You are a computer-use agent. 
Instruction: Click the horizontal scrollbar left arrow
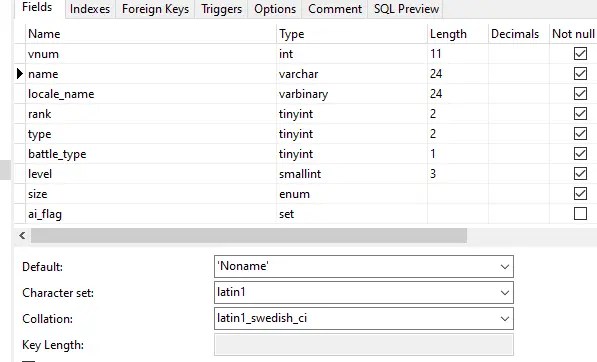[x=22, y=236]
